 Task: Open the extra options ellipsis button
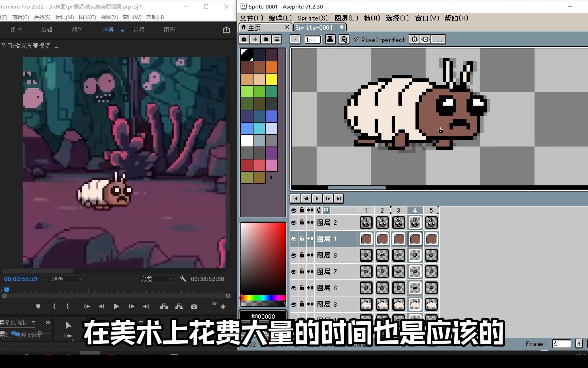pos(438,40)
